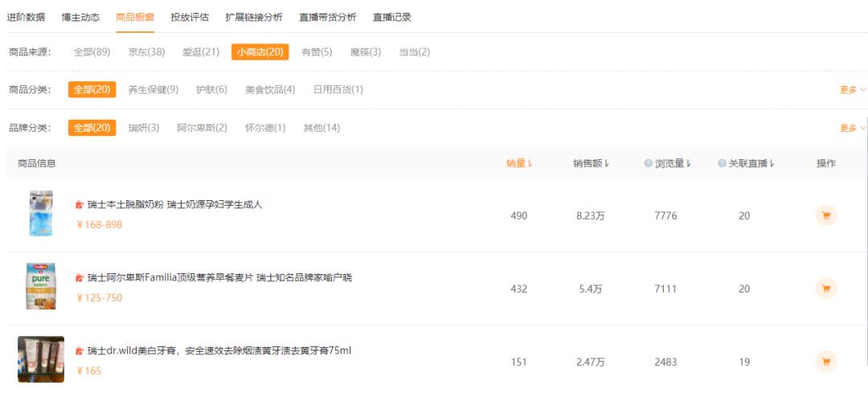868x397 pixels.
Task: Open the Familia pure cereal product thumbnail
Action: tap(41, 286)
